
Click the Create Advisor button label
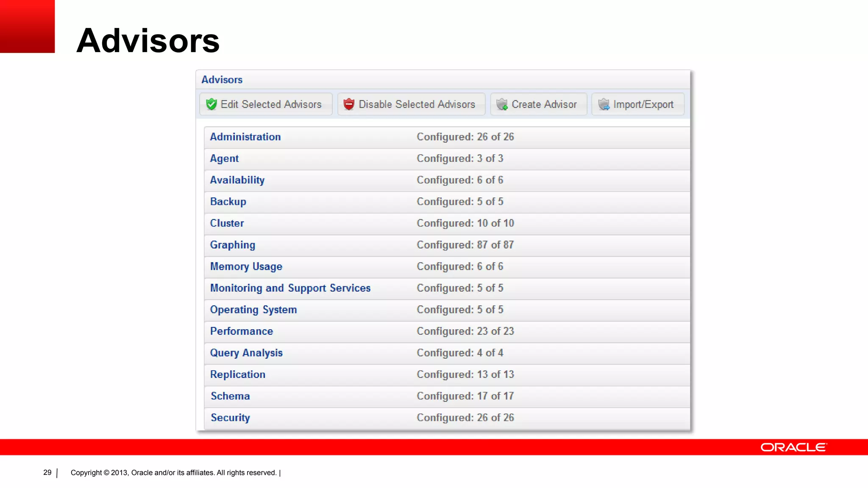click(544, 104)
